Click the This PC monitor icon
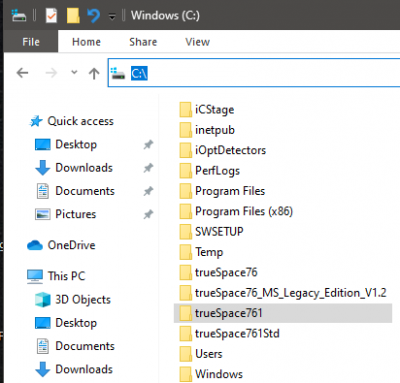The image size is (400, 383). [35, 276]
